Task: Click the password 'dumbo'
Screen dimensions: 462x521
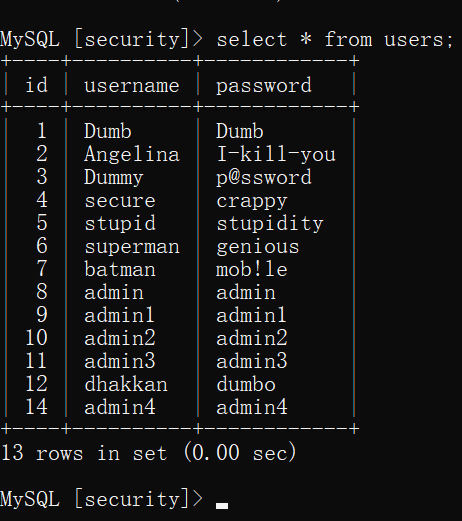Action: (246, 385)
